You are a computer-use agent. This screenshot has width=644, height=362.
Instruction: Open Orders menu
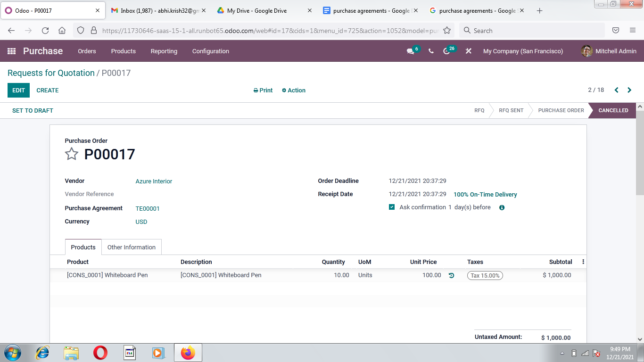pos(87,51)
